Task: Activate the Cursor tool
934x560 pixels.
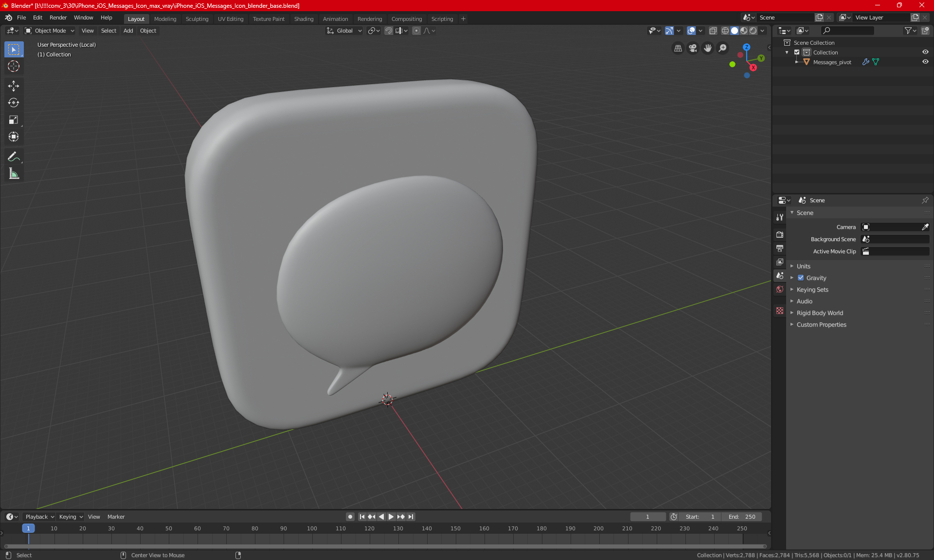Action: [14, 66]
